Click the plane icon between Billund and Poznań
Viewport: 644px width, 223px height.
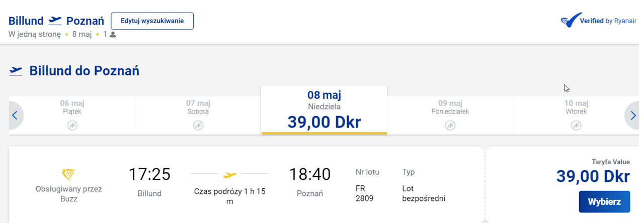tap(55, 21)
